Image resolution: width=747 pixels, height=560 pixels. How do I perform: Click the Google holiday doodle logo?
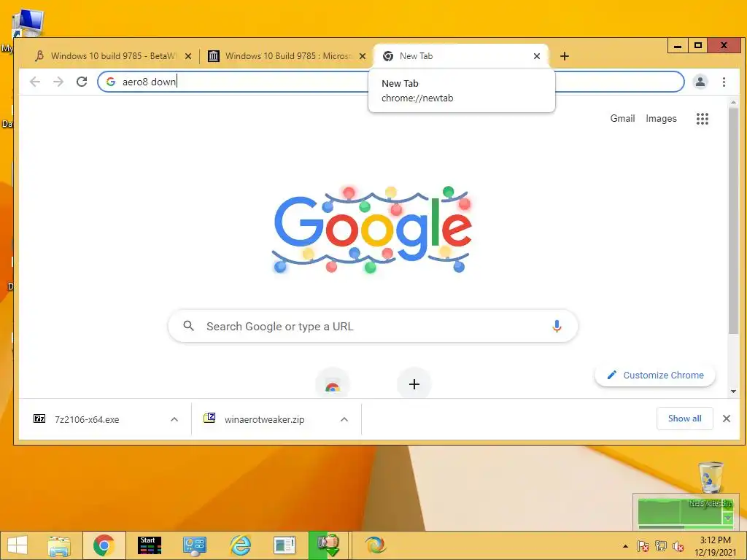pos(373,230)
